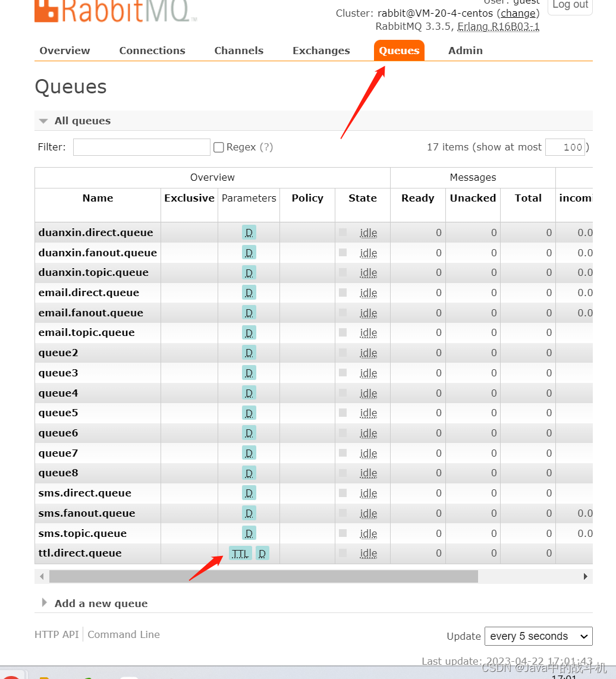The width and height of the screenshot is (616, 679).
Task: Click the state indicator square for queue2
Action: coord(342,353)
